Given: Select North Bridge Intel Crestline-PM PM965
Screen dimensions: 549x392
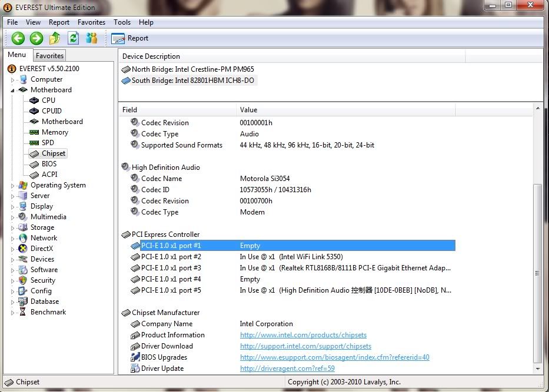Looking at the screenshot, I should [x=188, y=69].
